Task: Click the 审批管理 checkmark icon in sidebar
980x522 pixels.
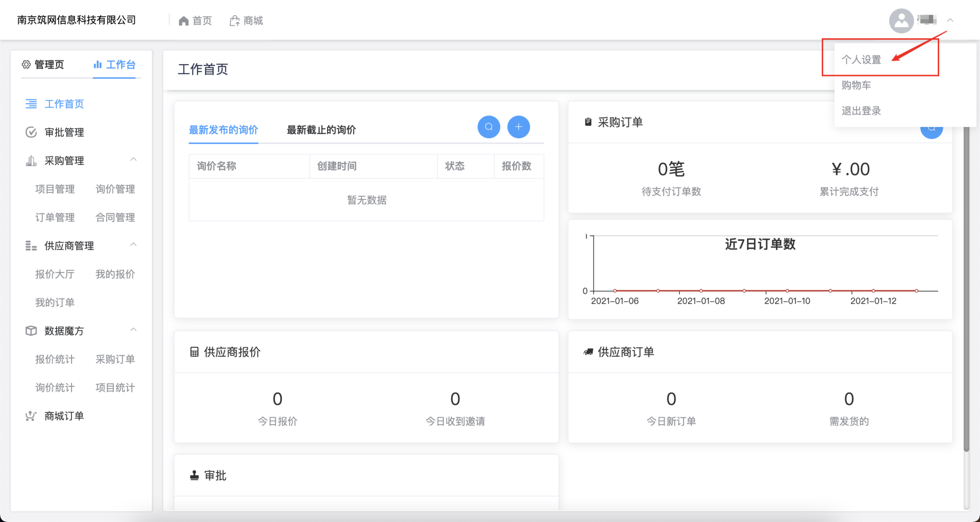Action: click(31, 133)
